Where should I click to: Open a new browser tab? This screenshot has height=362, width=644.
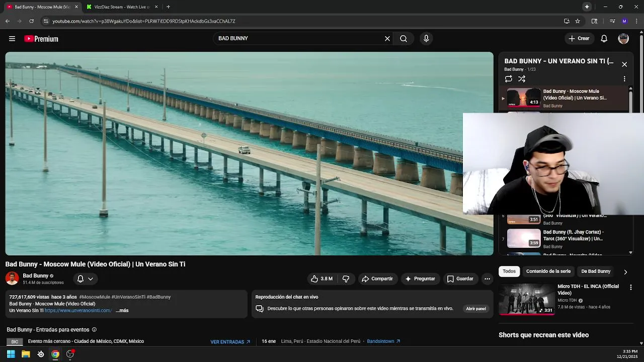[x=168, y=7]
